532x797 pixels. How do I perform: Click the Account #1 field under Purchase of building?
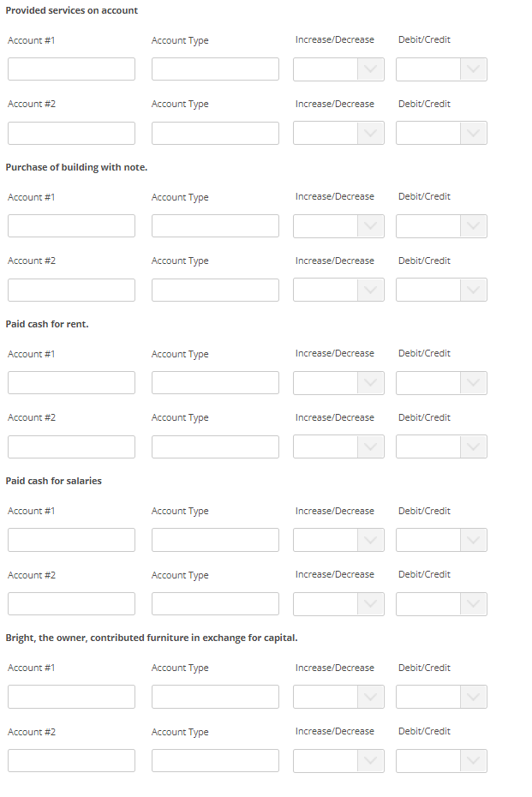(71, 225)
